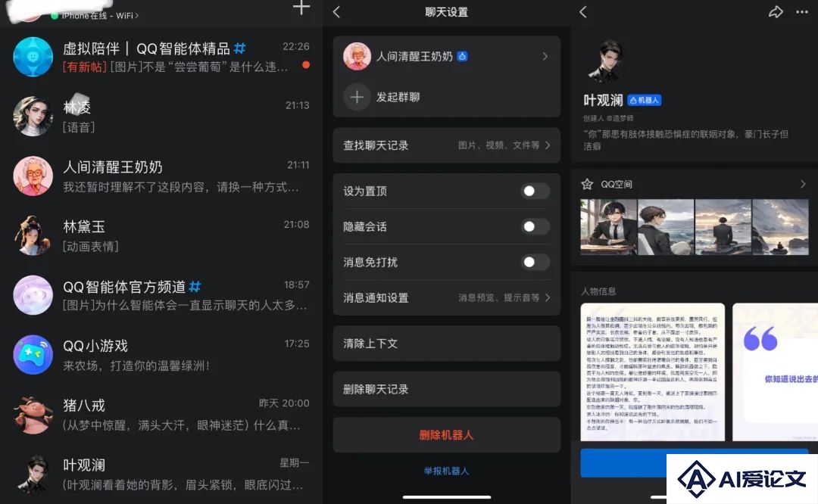The height and width of the screenshot is (504, 818).
Task: Open 虚拟陪伴 [有新帖] message preview
Action: [175, 67]
